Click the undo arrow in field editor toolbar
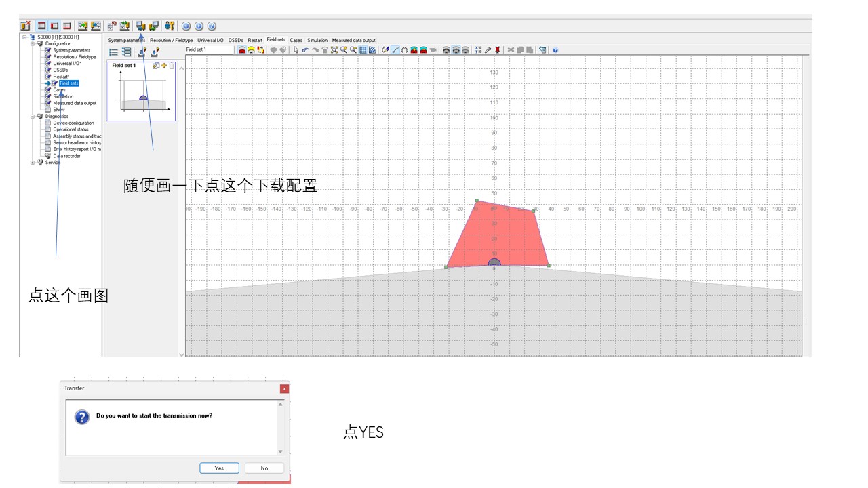868x488 pixels. 306,50
